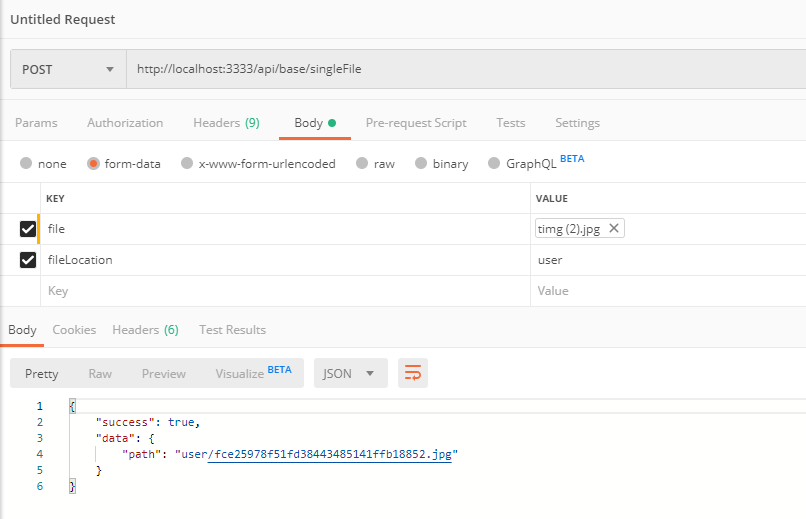The image size is (806, 519).
Task: Click the "data" key in response JSON
Action: pos(116,438)
